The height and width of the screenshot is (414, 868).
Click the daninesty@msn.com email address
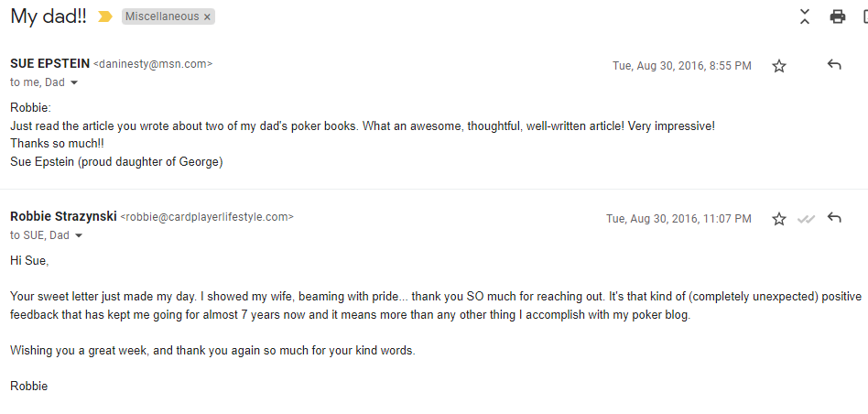[x=153, y=64]
